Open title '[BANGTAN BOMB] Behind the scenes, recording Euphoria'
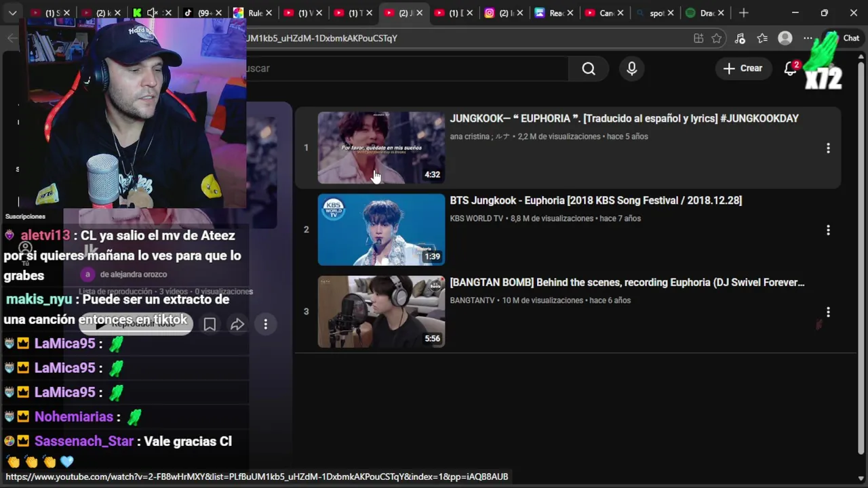The width and height of the screenshot is (868, 488). pos(627,283)
